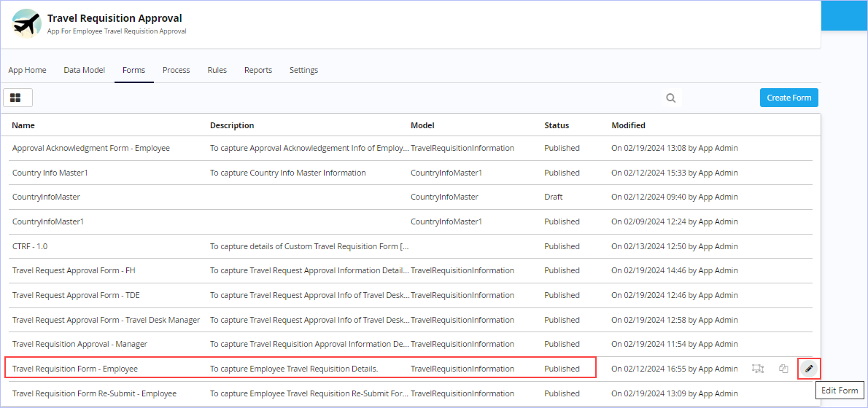Image resolution: width=868 pixels, height=408 pixels.
Task: Click the 02/09/2024 12:24 modified cell
Action: (x=674, y=221)
